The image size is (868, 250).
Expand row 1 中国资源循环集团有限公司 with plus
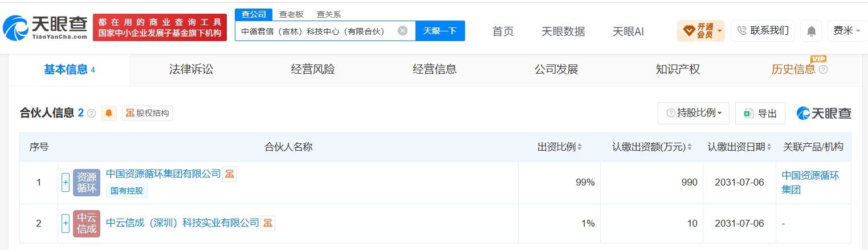click(x=66, y=183)
